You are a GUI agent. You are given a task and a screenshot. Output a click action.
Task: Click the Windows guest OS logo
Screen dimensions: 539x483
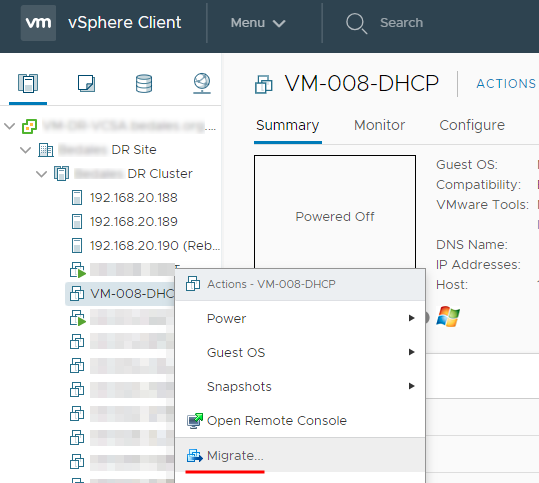(448, 316)
